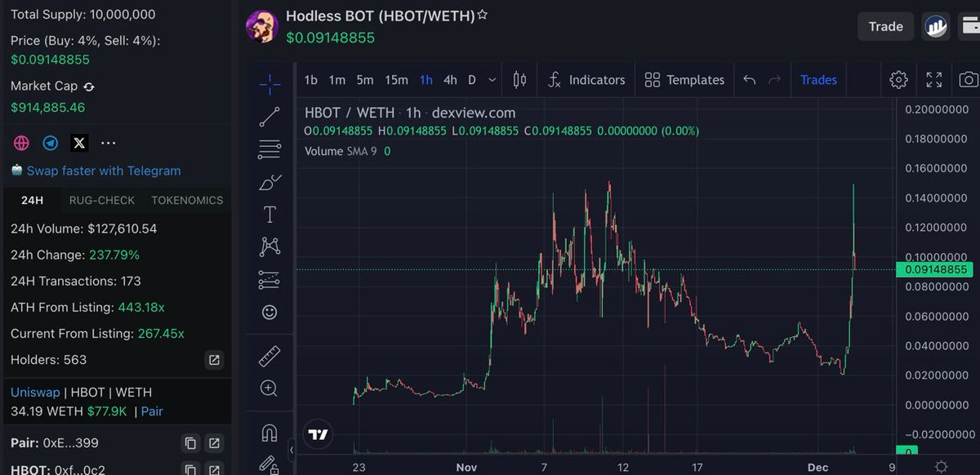The width and height of the screenshot is (980, 475).
Task: Switch to 4h timeframe
Action: 450,80
